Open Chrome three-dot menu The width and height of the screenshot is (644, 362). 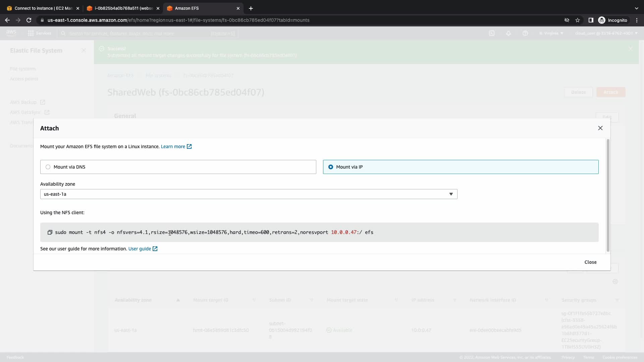tap(637, 20)
